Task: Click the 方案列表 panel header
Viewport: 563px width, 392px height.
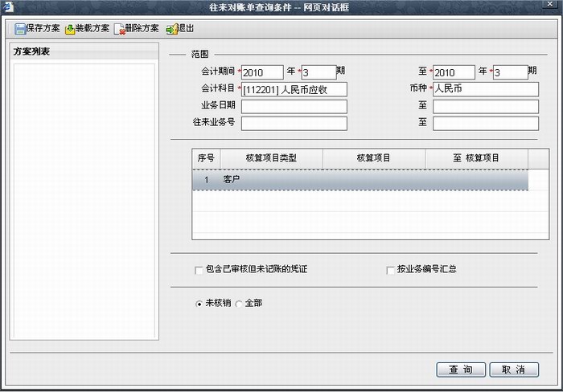Action: (x=84, y=51)
